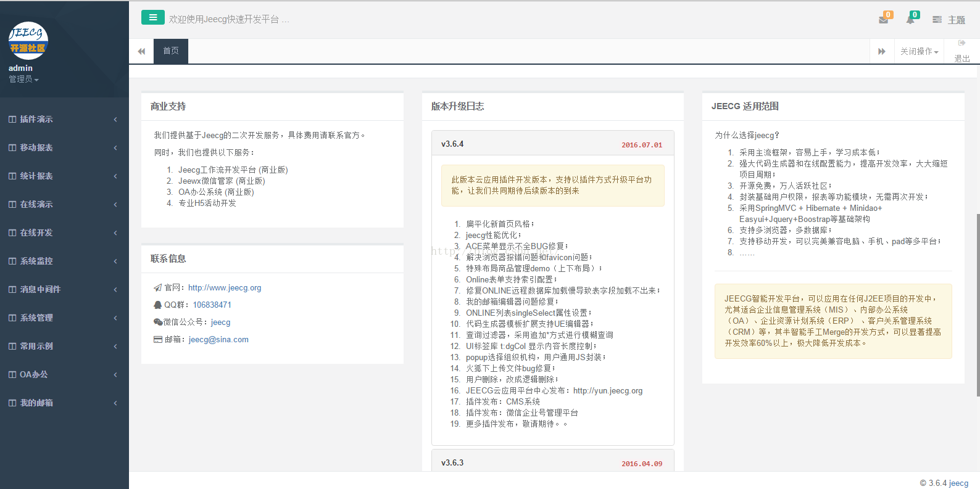Image resolution: width=980 pixels, height=489 pixels.
Task: Click the Jeecg工作流开发平台 (商业版) list item
Action: click(233, 170)
